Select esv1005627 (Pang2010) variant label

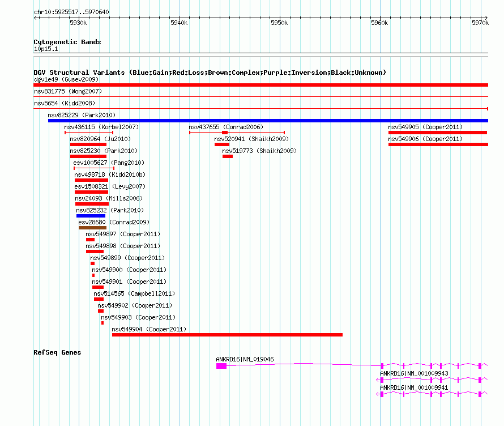tap(109, 163)
